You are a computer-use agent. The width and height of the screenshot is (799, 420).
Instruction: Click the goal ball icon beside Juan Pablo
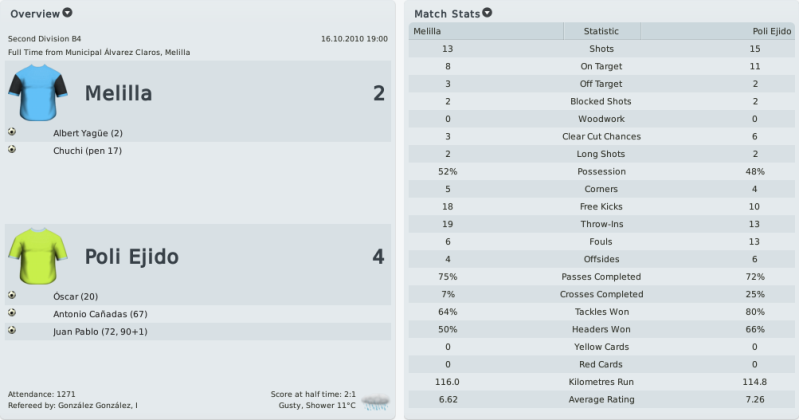[x=12, y=330]
